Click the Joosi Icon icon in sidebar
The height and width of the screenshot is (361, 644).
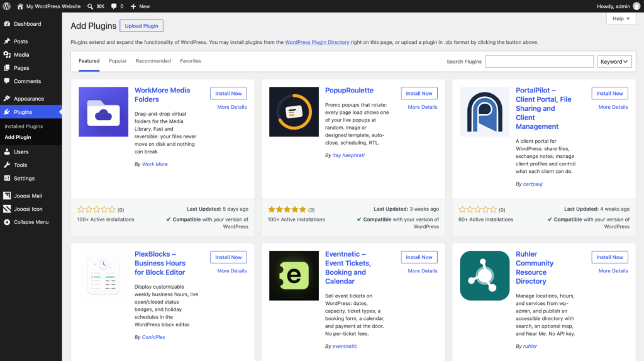(x=7, y=209)
